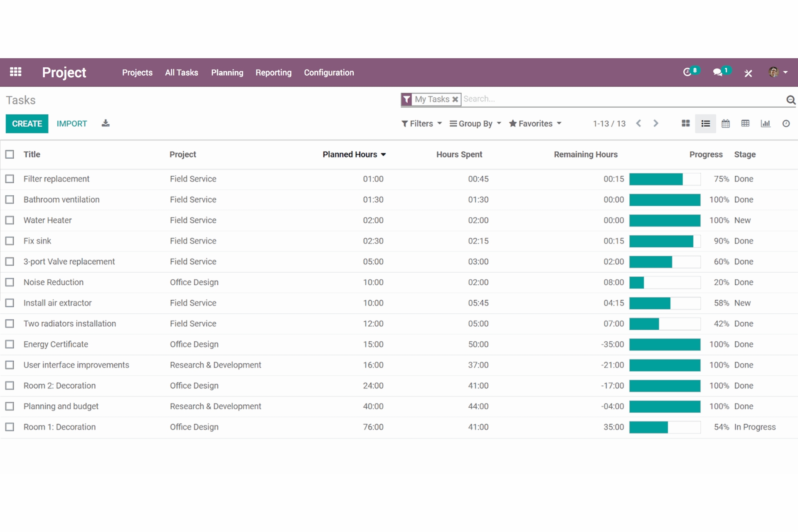Tick the select-all checkbox in header
Viewport: 798px width, 532px height.
pos(10,154)
